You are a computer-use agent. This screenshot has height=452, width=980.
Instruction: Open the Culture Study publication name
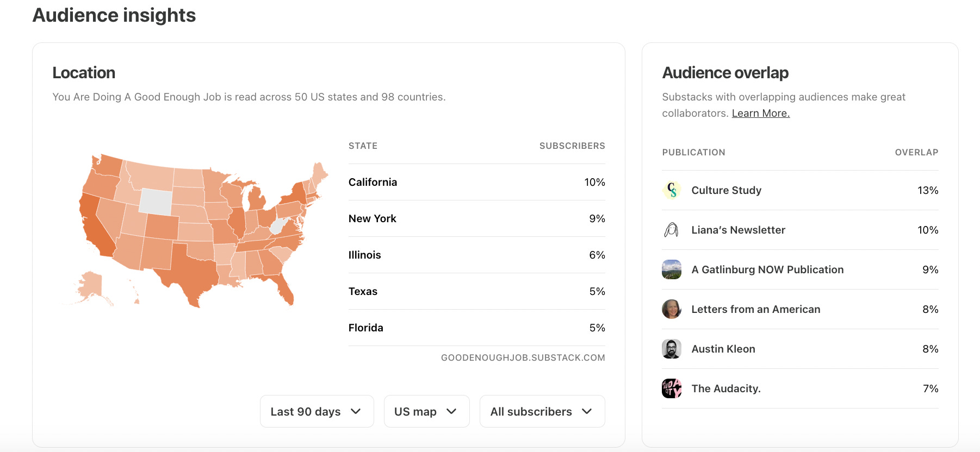(726, 190)
